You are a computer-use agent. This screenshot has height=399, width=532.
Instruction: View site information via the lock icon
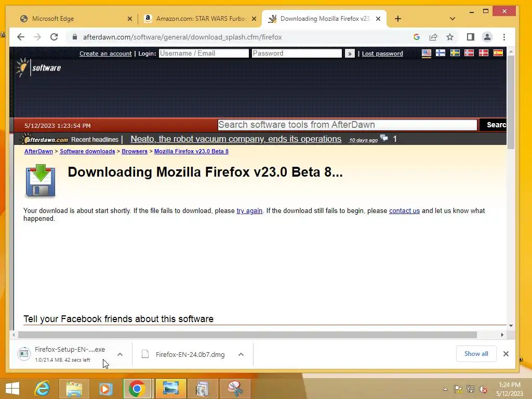coord(75,37)
